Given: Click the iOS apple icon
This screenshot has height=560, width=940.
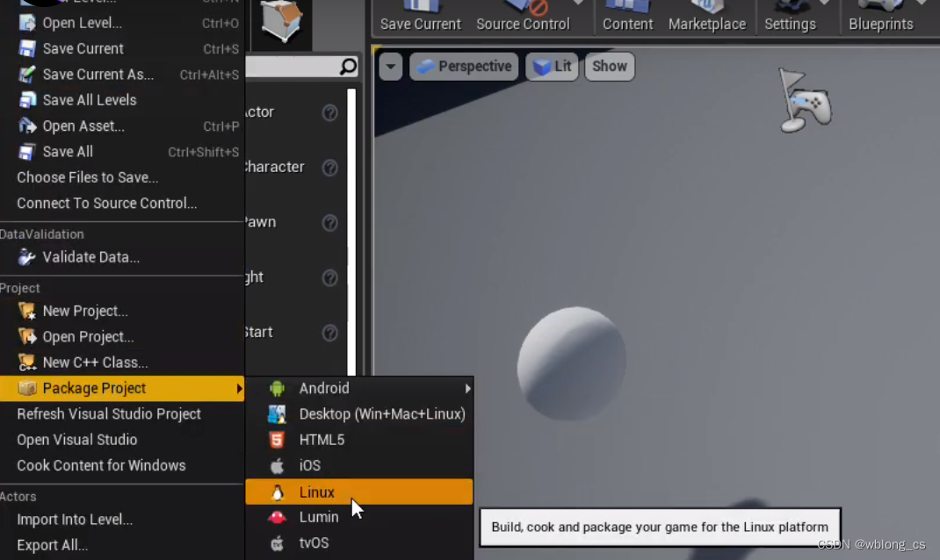Looking at the screenshot, I should [277, 465].
